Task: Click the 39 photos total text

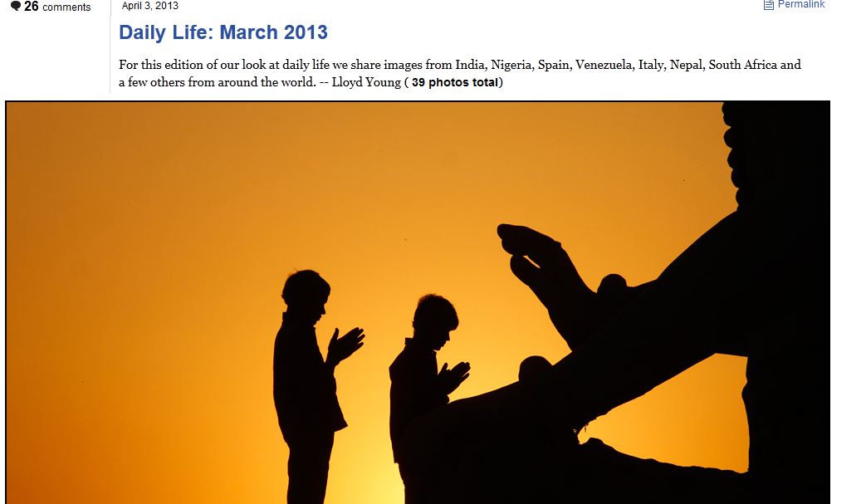Action: (x=455, y=82)
